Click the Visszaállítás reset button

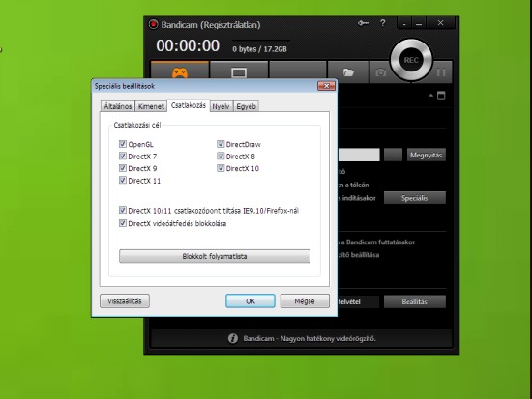pos(125,301)
